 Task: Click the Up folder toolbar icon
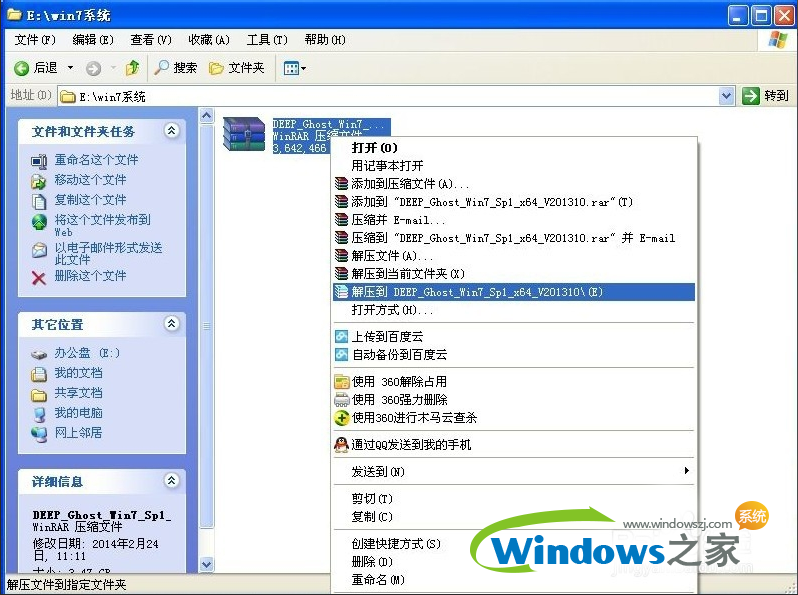(131, 68)
